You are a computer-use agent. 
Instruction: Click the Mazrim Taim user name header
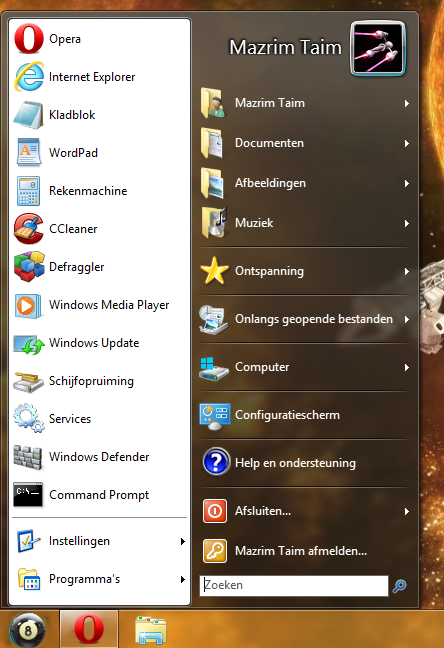pyautogui.click(x=285, y=47)
